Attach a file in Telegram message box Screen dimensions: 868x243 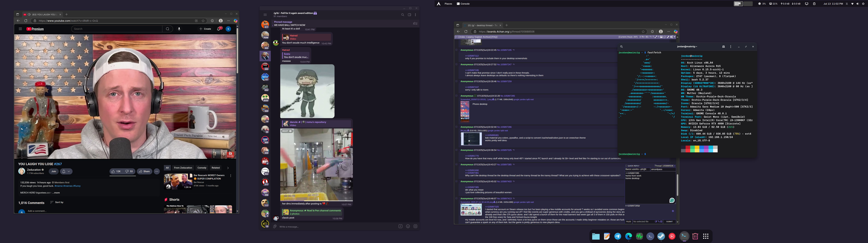275,227
